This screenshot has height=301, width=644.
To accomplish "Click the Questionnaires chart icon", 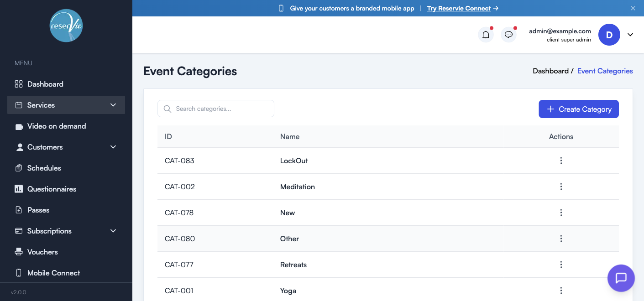I will 19,189.
